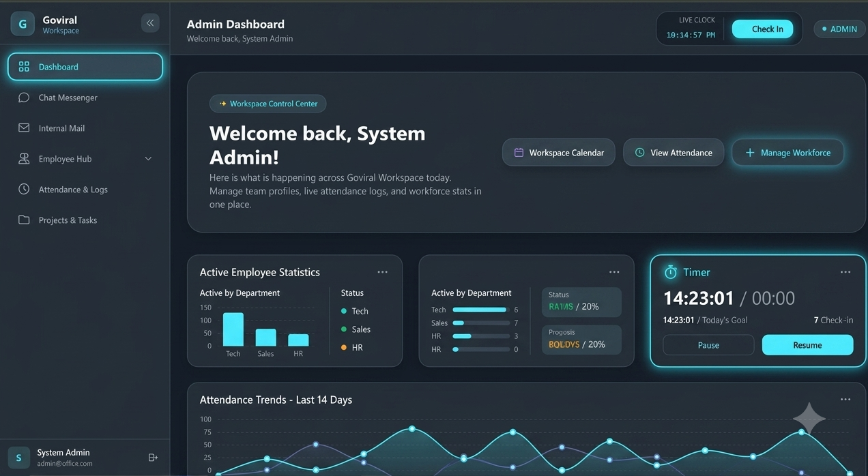868x476 pixels.
Task: Click the timer value 14:23:01
Action: (699, 298)
